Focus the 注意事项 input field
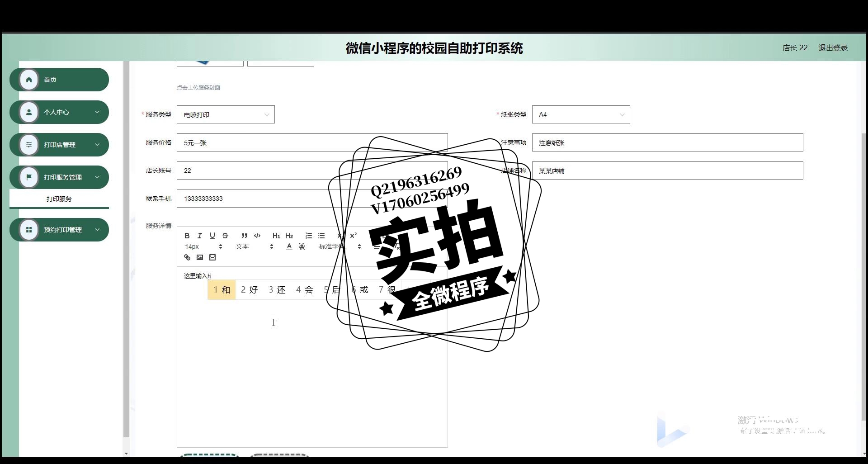Screen dimensions: 868x464 668,142
